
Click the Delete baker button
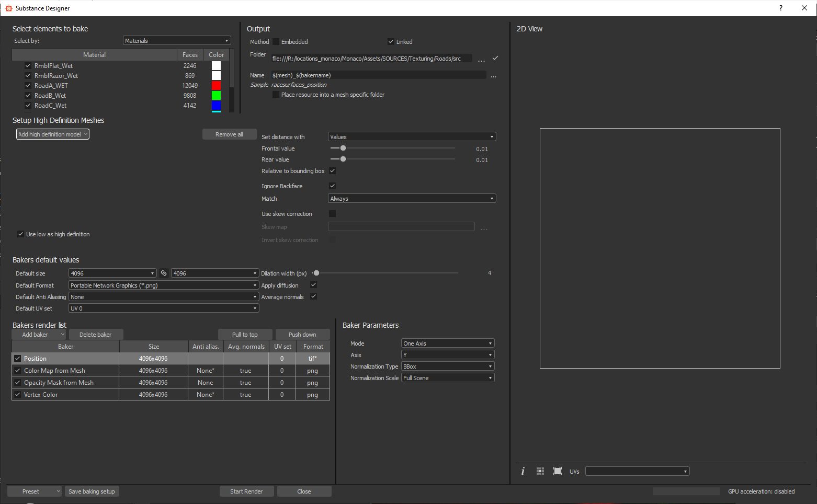coord(95,335)
